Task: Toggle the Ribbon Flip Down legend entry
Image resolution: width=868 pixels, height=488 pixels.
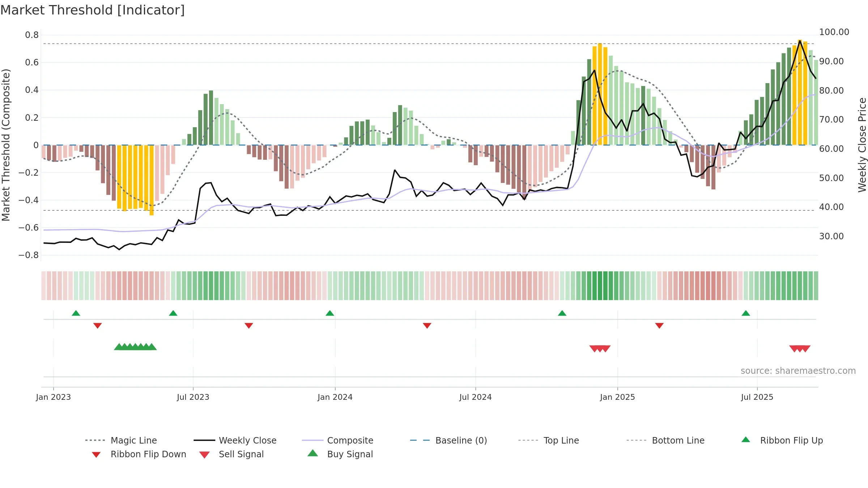Action: click(x=139, y=454)
